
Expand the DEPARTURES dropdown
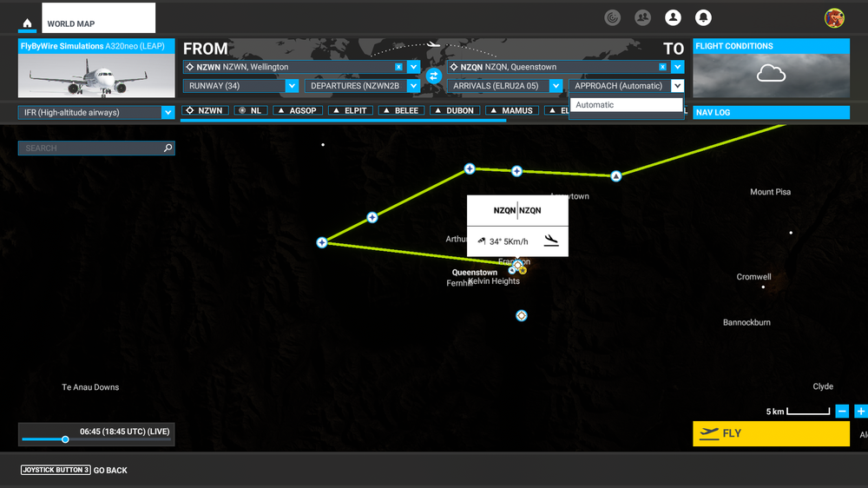click(x=413, y=86)
